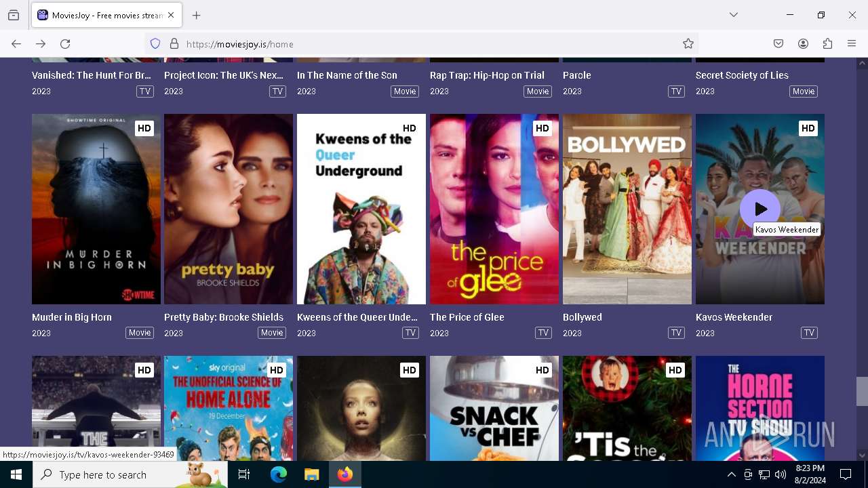Click the Murder in Big Horn title link
This screenshot has height=488, width=868.
tap(72, 317)
